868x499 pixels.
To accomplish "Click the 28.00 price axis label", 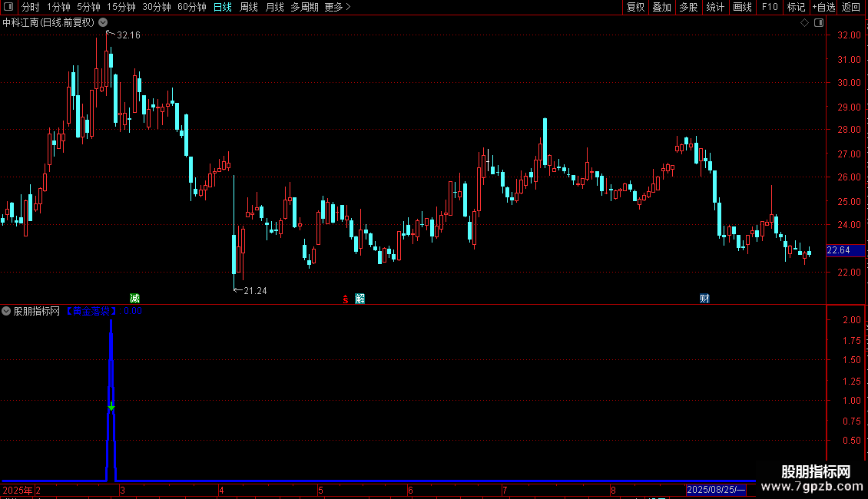I will tap(849, 130).
